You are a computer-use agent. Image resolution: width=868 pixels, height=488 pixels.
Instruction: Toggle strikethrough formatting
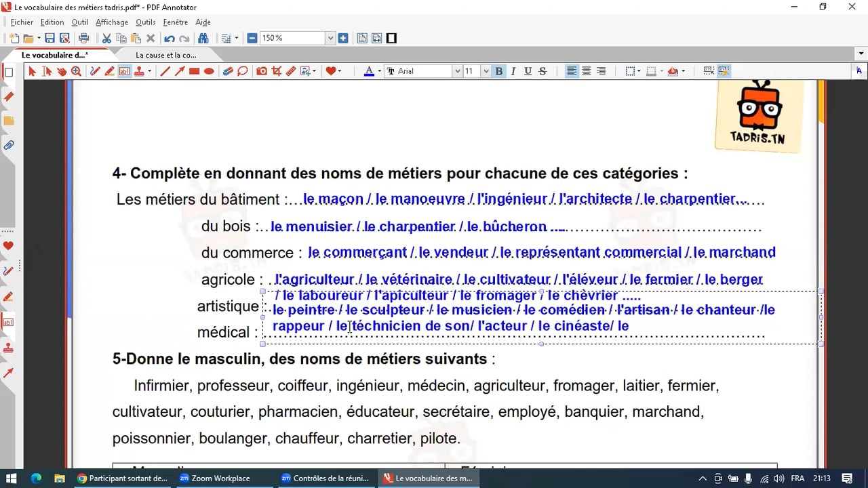542,71
